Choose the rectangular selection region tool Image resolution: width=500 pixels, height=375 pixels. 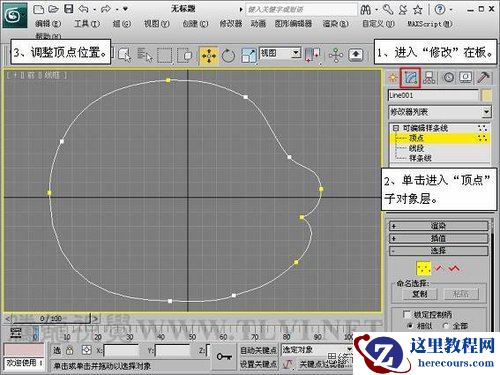165,55
